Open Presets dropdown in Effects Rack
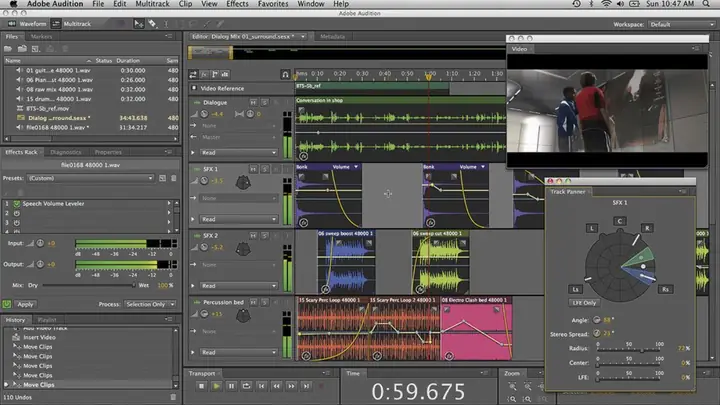 [x=90, y=178]
